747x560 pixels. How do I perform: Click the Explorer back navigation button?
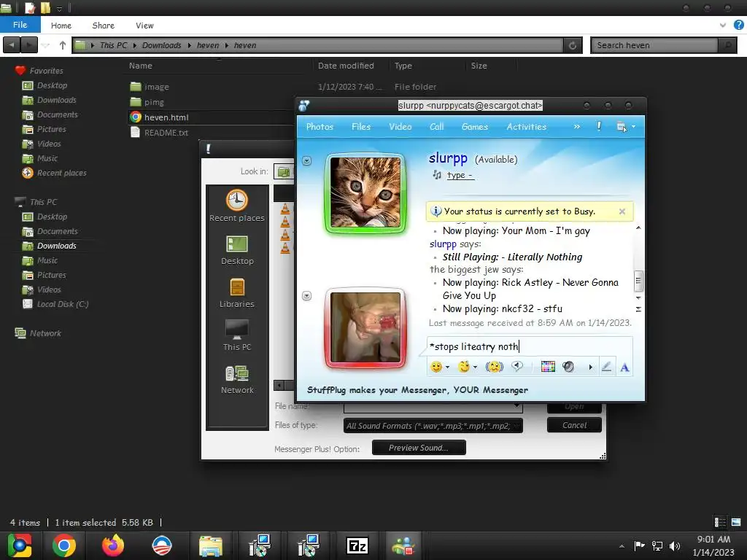pyautogui.click(x=12, y=45)
